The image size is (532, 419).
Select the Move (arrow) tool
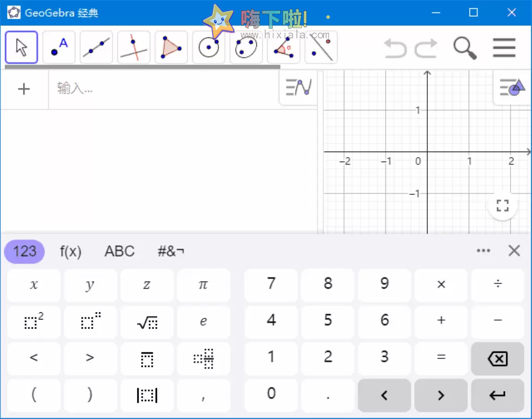(21, 47)
